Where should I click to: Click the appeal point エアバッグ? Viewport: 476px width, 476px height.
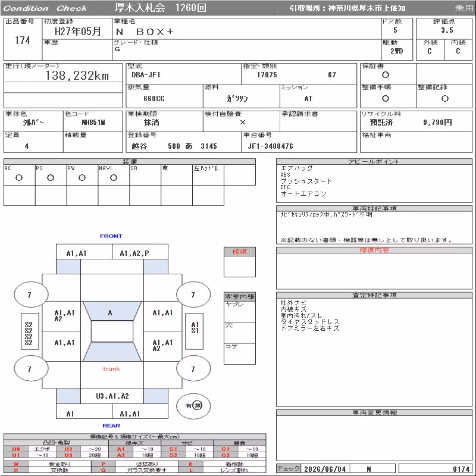pyautogui.click(x=296, y=168)
